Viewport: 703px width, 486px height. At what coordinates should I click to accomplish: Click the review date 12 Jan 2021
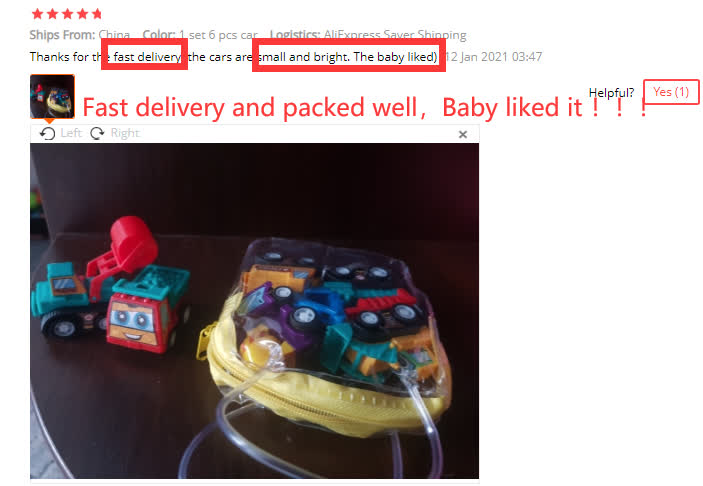493,57
